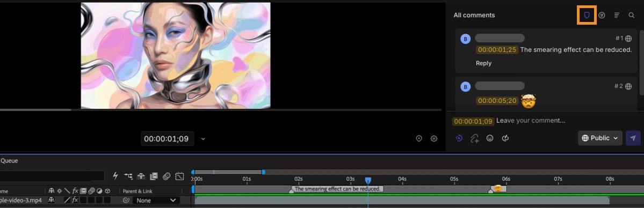Click the blue playhead current-time indicator
The height and width of the screenshot is (208, 644).
click(368, 181)
